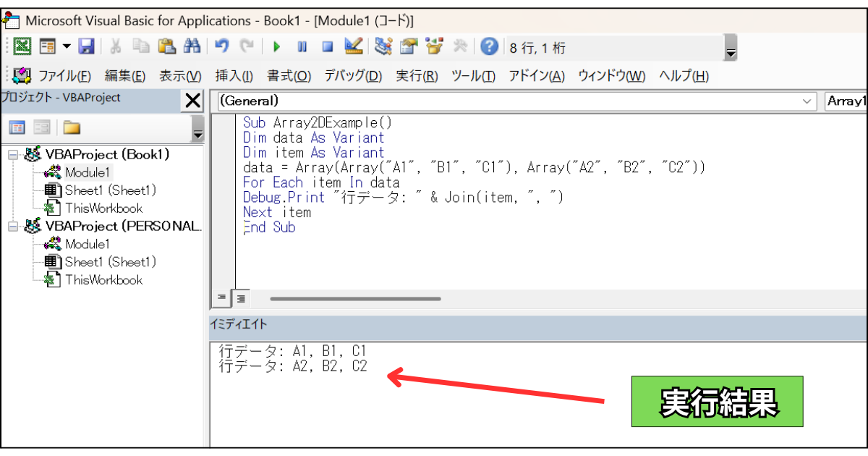Open the ウィンドウ(W) menu
868x456 pixels.
point(612,76)
